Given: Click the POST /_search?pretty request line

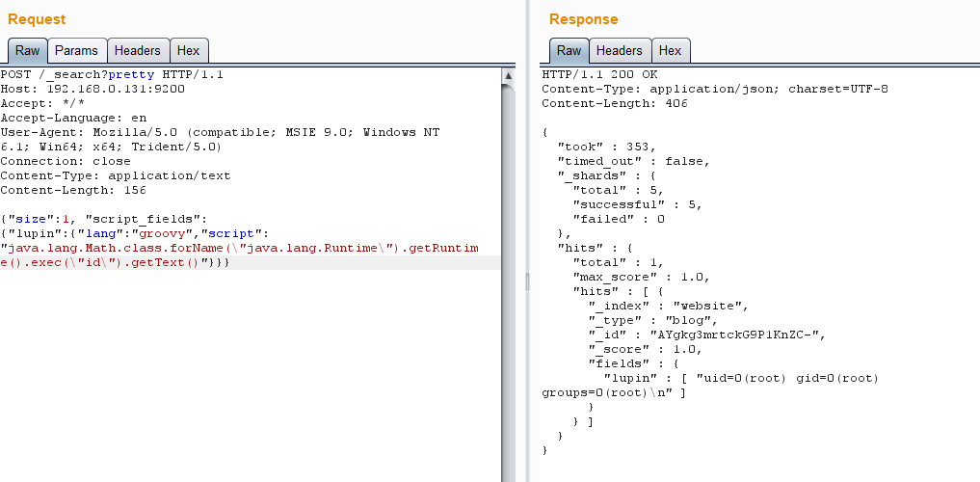Looking at the screenshot, I should [x=112, y=75].
